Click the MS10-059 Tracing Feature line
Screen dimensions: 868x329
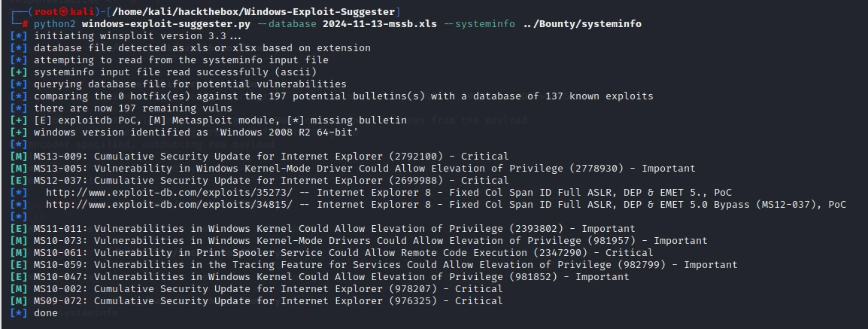[x=385, y=265]
